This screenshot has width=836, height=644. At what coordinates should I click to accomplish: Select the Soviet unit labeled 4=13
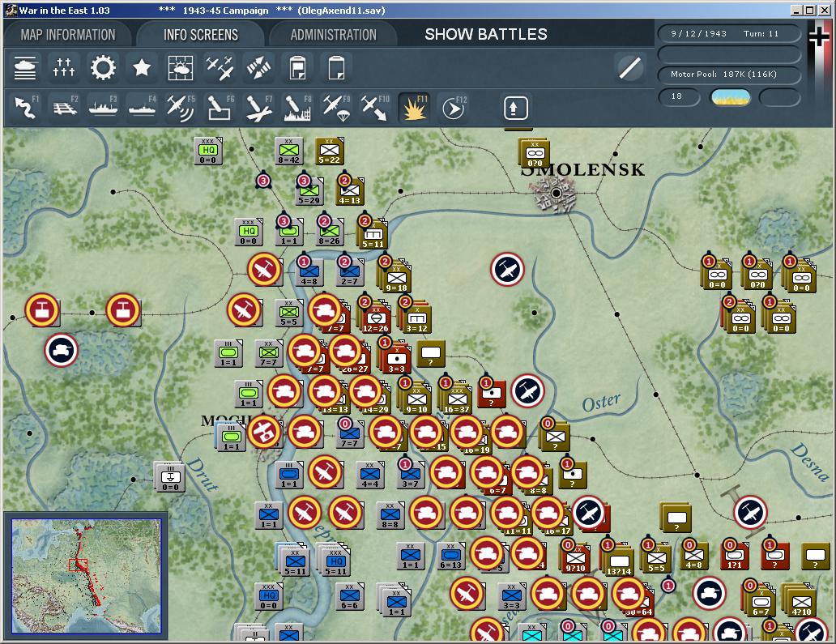350,191
